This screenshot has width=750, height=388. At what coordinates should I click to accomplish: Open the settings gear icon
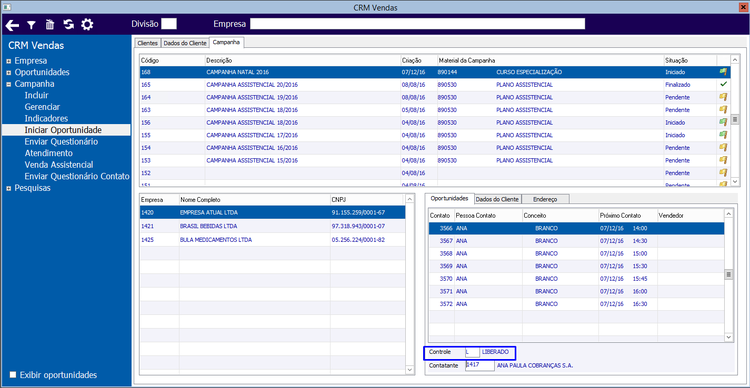pyautogui.click(x=87, y=25)
